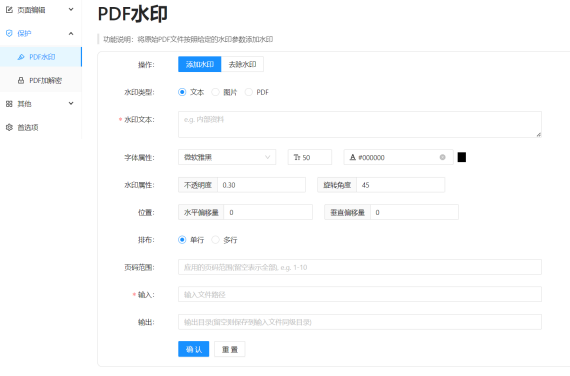
Task: Click the shield Protect icon
Action: [x=9, y=33]
